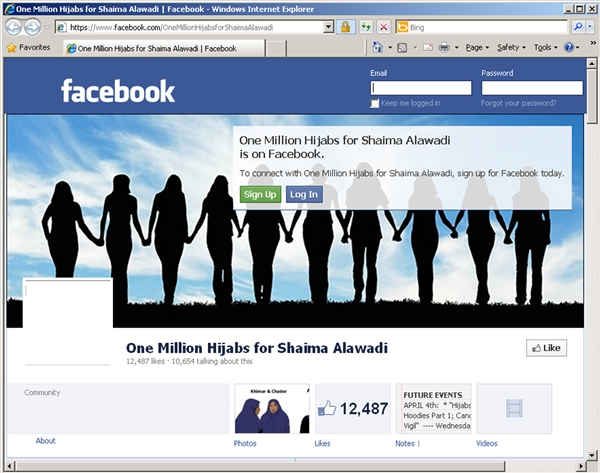Expand the Help dropdown arrow
This screenshot has width=600, height=473.
(578, 48)
